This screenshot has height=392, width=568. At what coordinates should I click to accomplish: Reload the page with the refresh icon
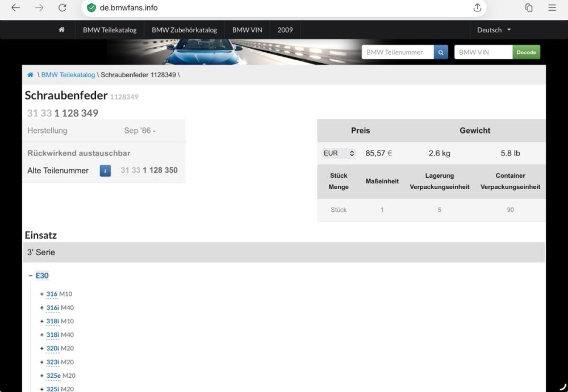click(x=62, y=7)
